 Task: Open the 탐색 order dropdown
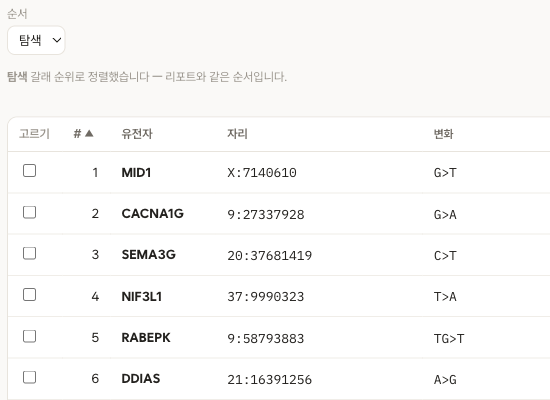(36, 40)
